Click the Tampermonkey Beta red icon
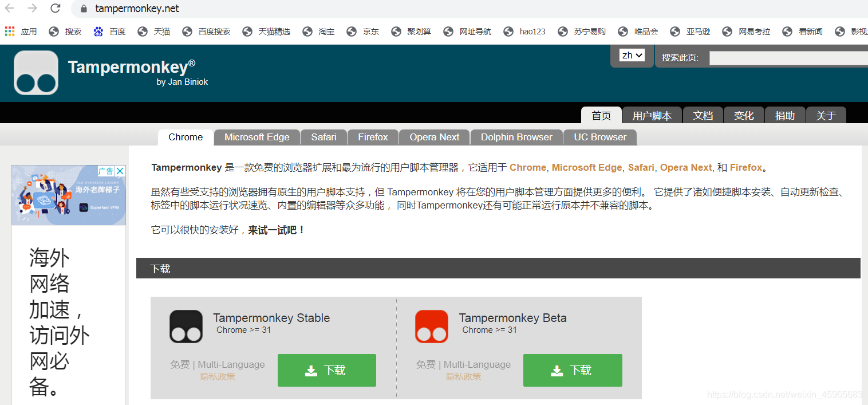868x405 pixels. click(432, 327)
